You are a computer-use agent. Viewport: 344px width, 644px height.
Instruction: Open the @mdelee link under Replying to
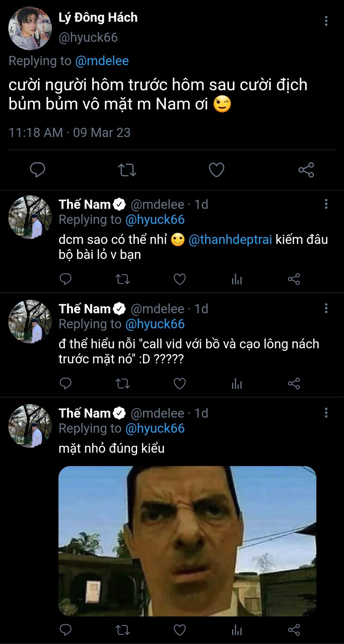tap(102, 61)
